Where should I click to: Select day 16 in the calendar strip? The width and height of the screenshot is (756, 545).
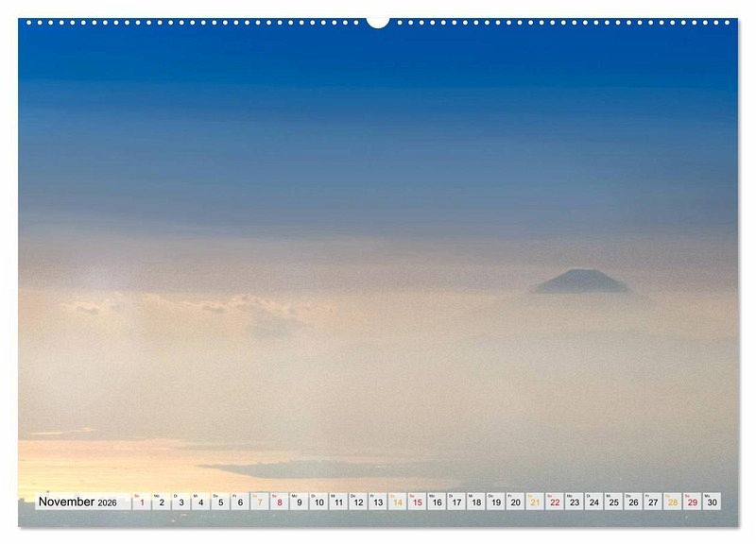(x=437, y=502)
